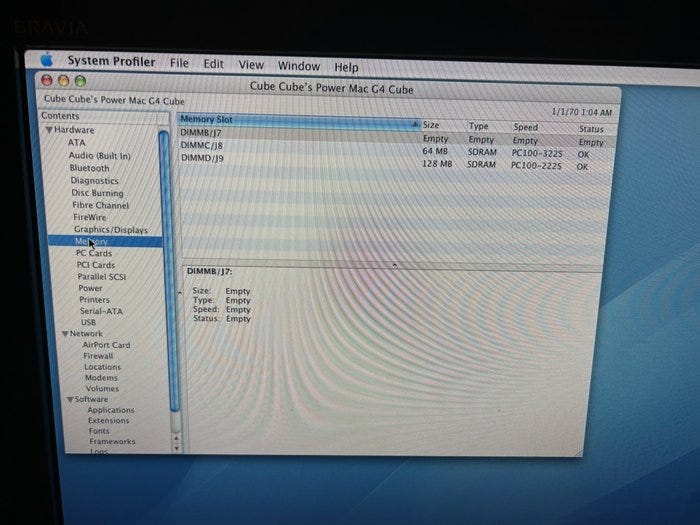Open the View menu
Screen dimensions: 700x525
click(x=251, y=65)
